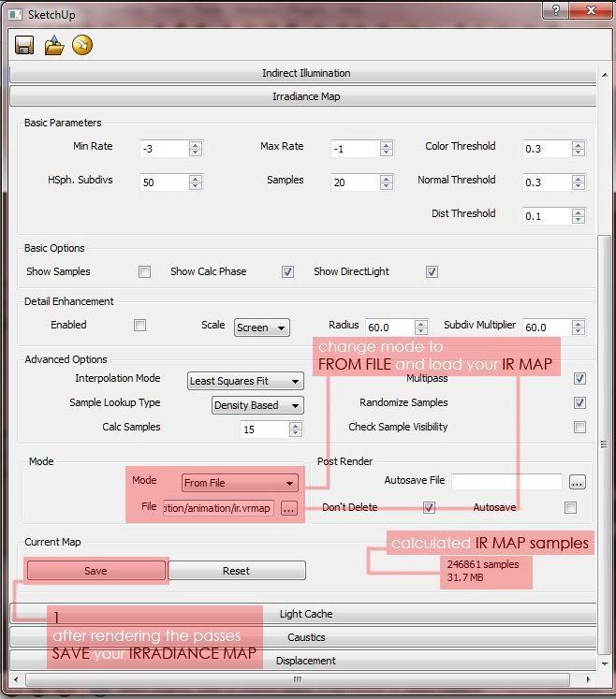Click the Max Rate value field
This screenshot has width=616, height=699.
[x=356, y=149]
